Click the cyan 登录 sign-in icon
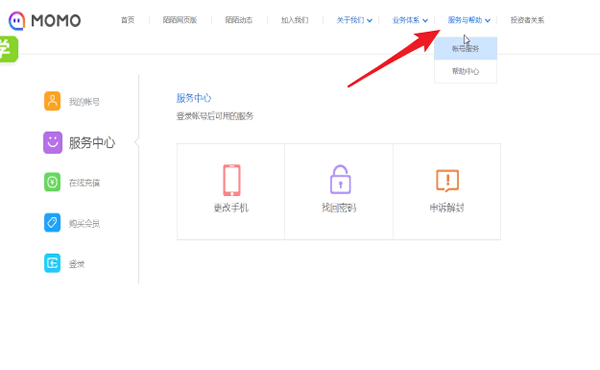The height and width of the screenshot is (370, 600). point(52,263)
